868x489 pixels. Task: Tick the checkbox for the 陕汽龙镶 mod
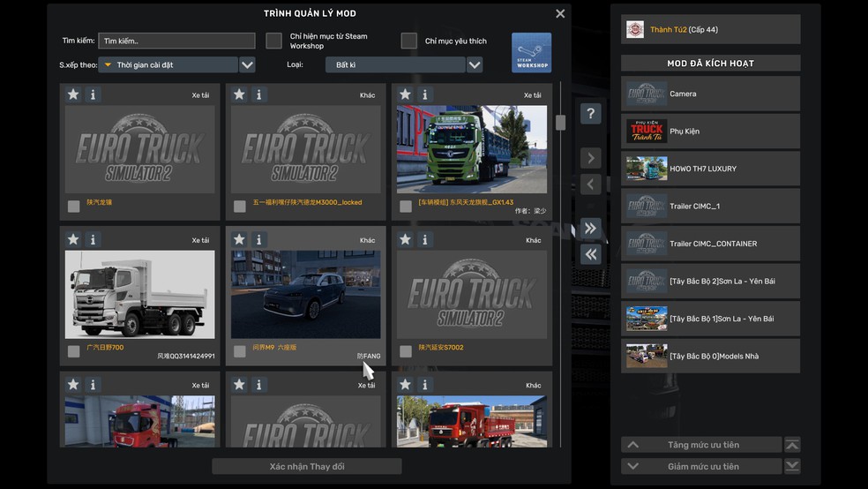coord(73,207)
